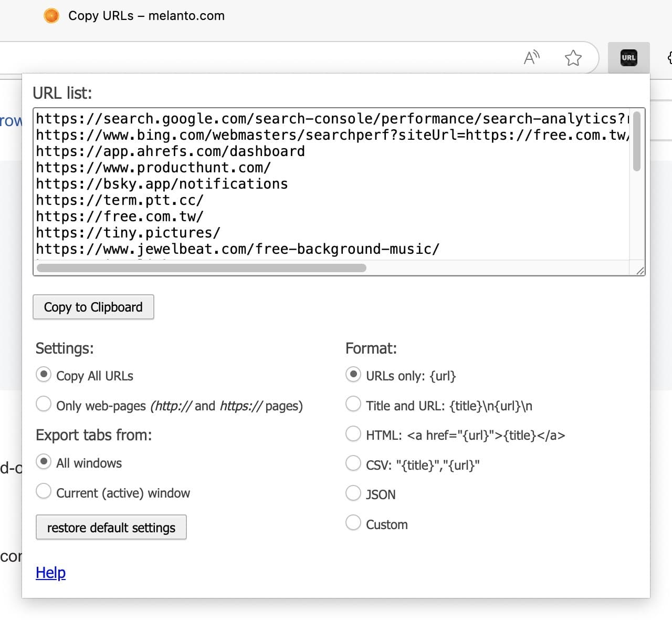Click the https://term.ptt.cc/ line

120,200
